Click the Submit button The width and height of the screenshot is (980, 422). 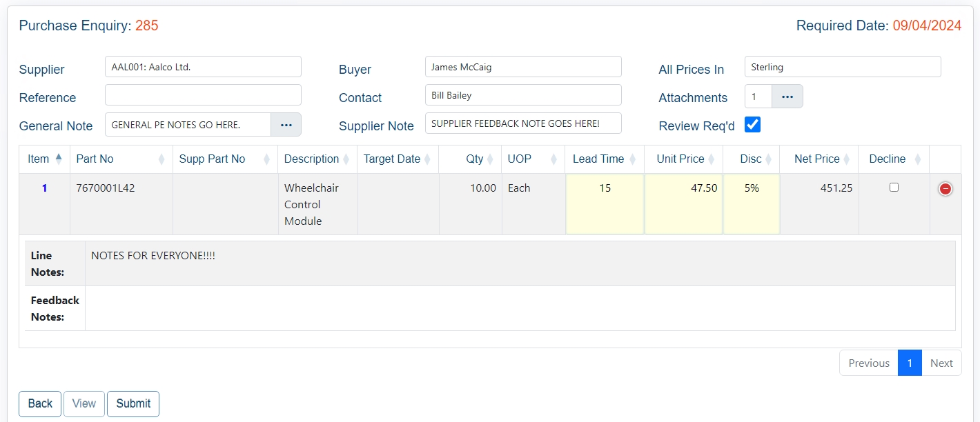pos(133,404)
